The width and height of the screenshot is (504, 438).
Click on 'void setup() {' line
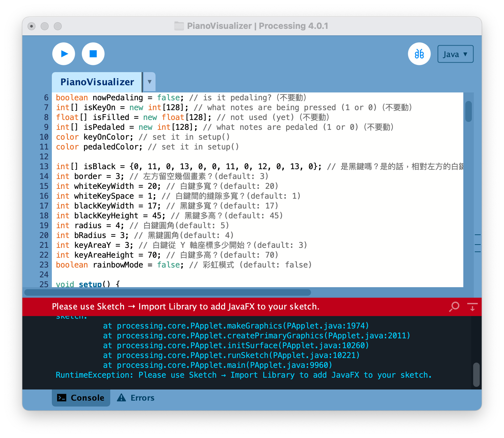tap(88, 284)
